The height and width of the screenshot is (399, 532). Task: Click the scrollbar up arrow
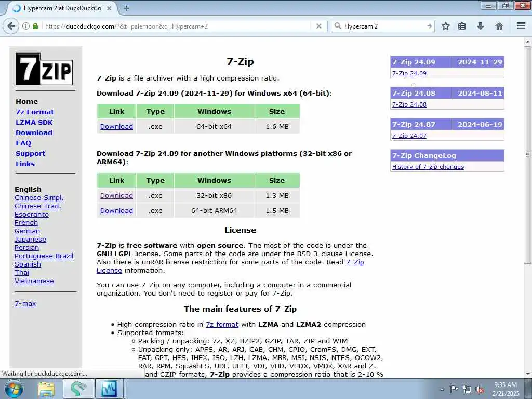click(x=528, y=42)
